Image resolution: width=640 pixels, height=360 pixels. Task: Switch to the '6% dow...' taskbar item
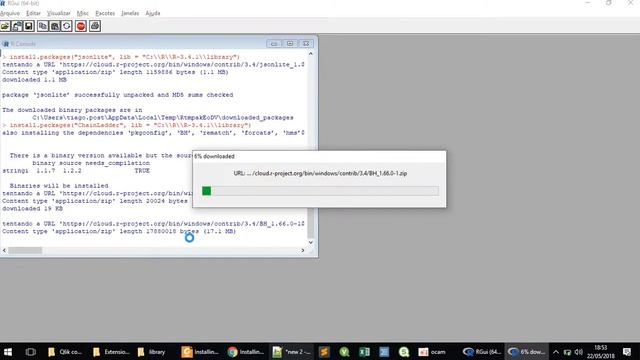527,351
